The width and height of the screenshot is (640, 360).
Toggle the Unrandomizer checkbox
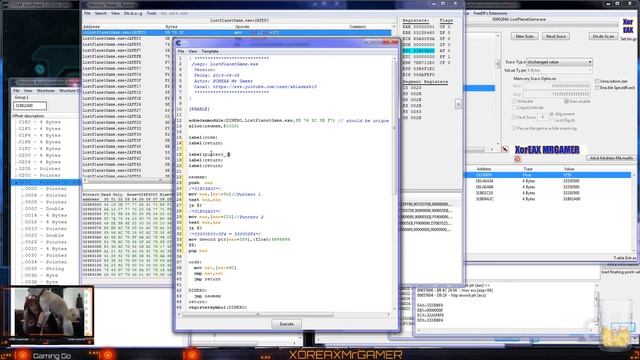[597, 81]
